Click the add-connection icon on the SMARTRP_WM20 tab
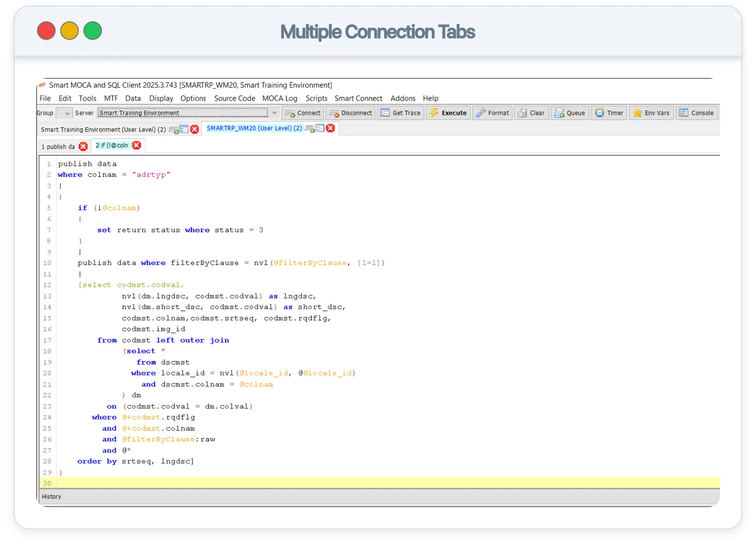This screenshot has width=756, height=546. pos(310,128)
